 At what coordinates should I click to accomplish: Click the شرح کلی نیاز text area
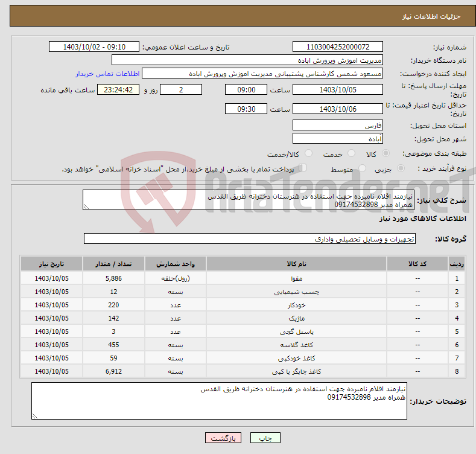point(249,200)
